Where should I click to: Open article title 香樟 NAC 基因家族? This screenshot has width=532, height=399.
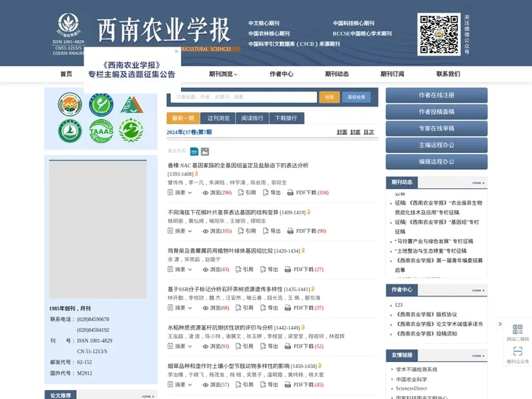point(238,166)
